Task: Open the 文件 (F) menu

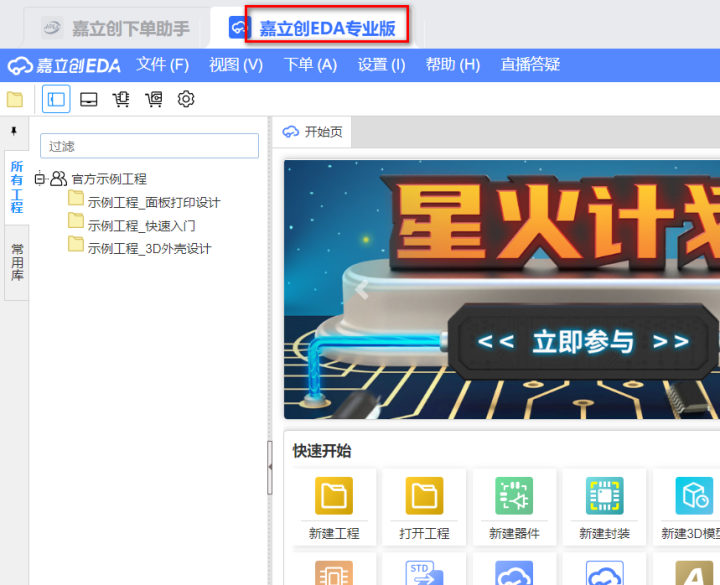Action: (x=163, y=65)
